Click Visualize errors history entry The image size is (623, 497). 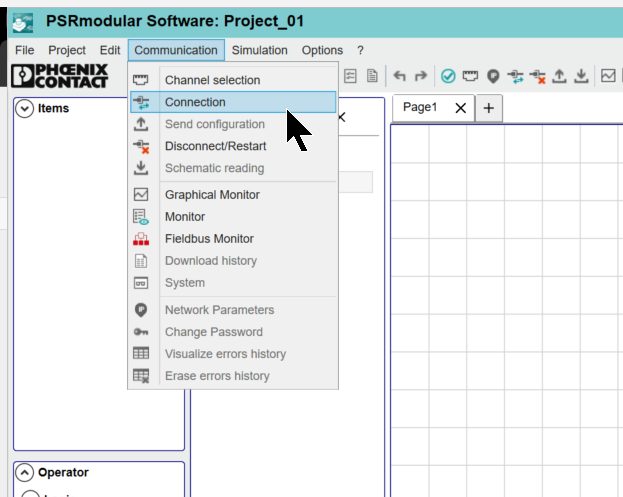click(x=233, y=354)
